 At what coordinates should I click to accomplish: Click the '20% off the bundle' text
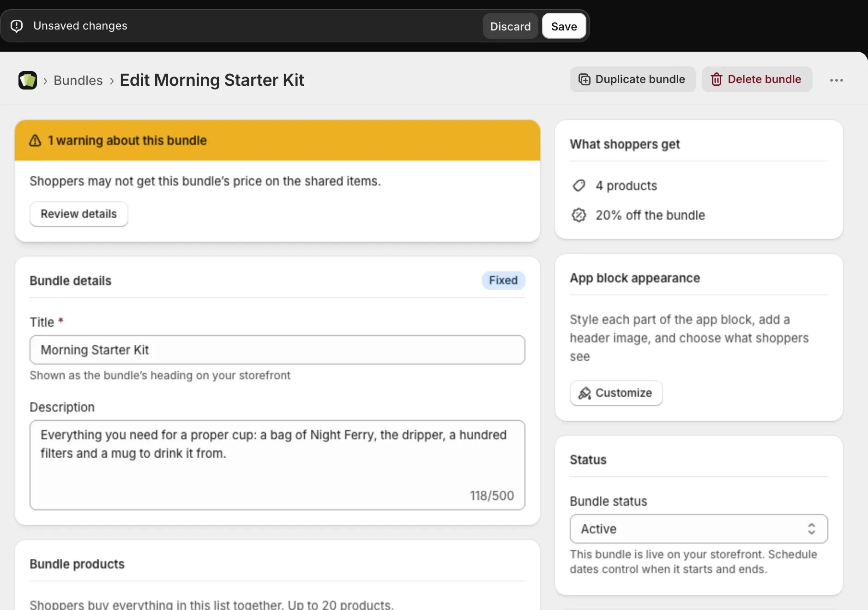[650, 215]
